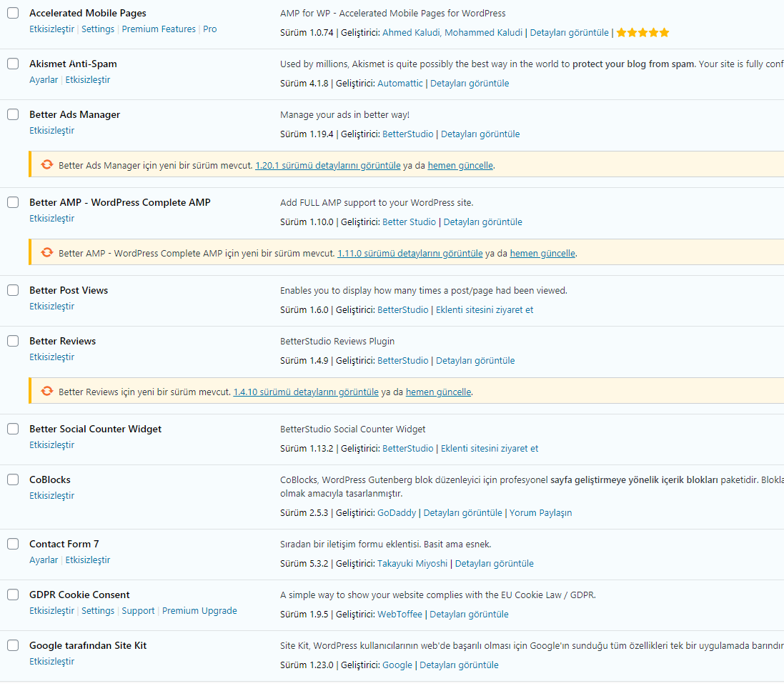View details for Better Reviews

click(x=475, y=360)
